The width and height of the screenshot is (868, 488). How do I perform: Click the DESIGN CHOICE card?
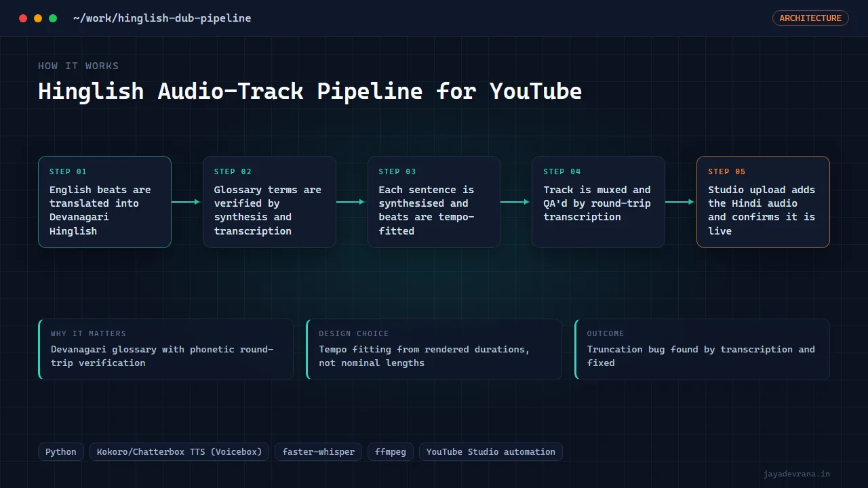tap(434, 349)
